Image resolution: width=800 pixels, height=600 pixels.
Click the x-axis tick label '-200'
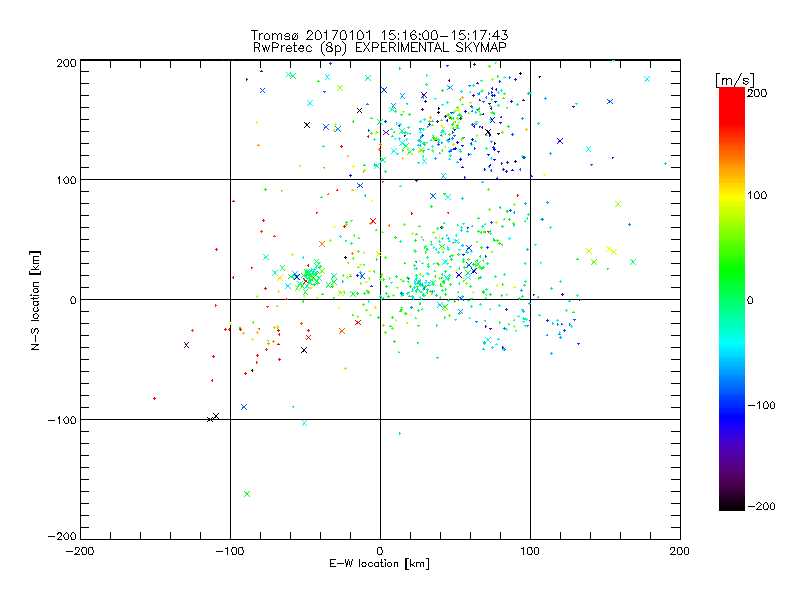[80, 551]
